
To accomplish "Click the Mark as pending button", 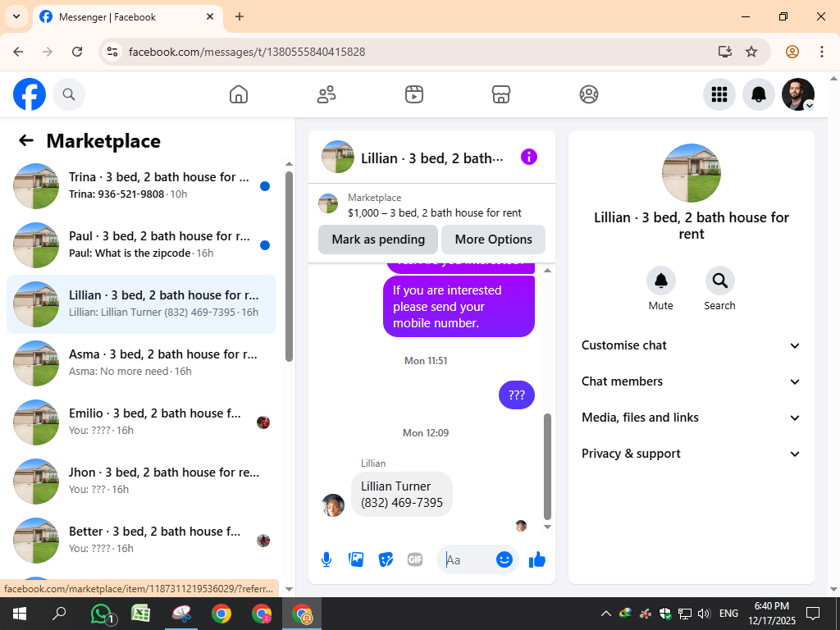I will point(378,240).
